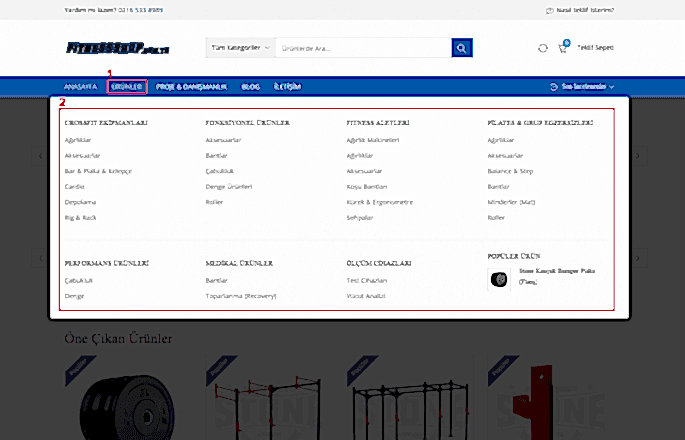Click the question mark help icon
Viewport: 685px width, 440px height.
pos(549,11)
